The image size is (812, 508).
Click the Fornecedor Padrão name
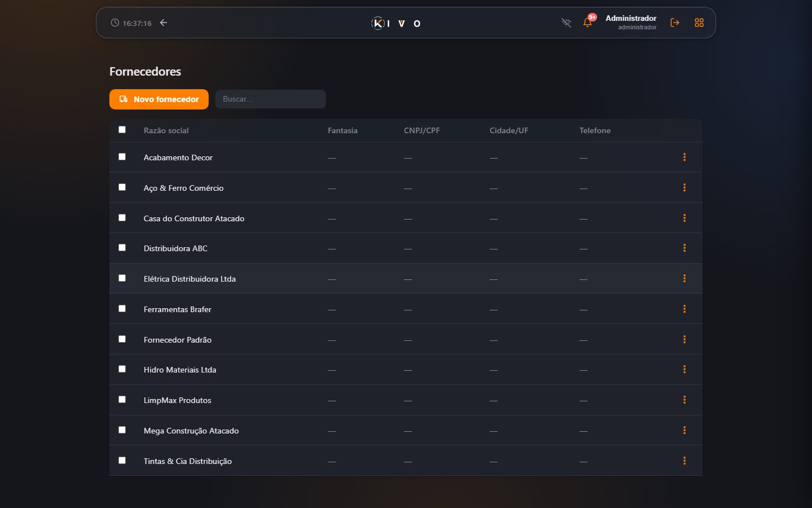[x=178, y=340]
